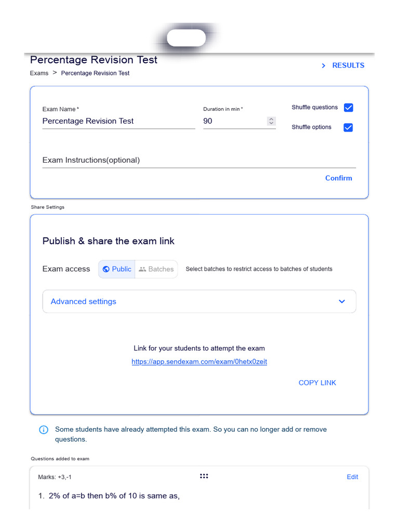The width and height of the screenshot is (399, 532).
Task: Click the Exam Instructions field
Action: (x=199, y=160)
